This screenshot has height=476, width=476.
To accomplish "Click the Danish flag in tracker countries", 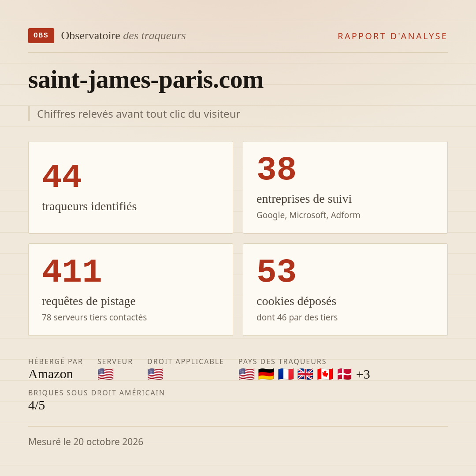I will (x=345, y=374).
